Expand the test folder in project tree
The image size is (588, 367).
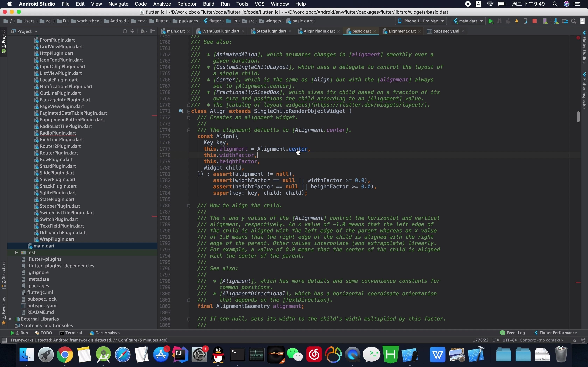click(16, 252)
